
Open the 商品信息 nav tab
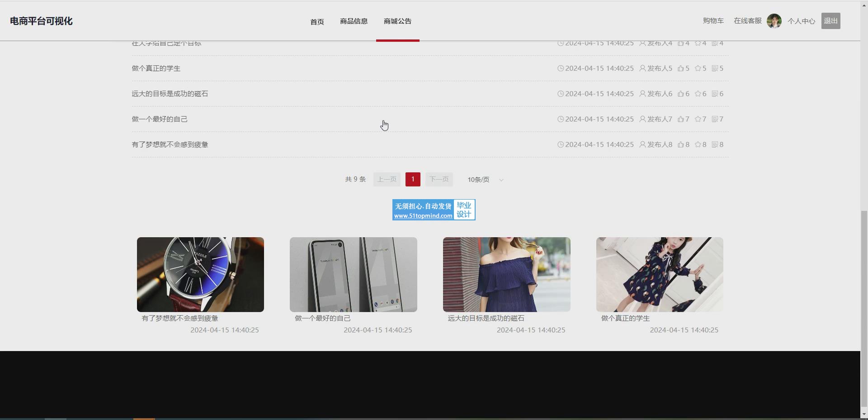click(354, 21)
